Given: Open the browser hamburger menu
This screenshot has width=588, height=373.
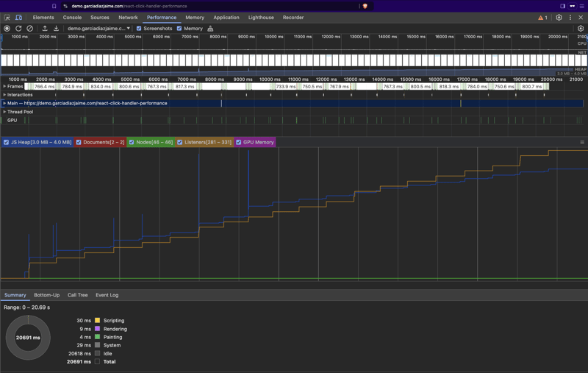Looking at the screenshot, I should (581, 6).
